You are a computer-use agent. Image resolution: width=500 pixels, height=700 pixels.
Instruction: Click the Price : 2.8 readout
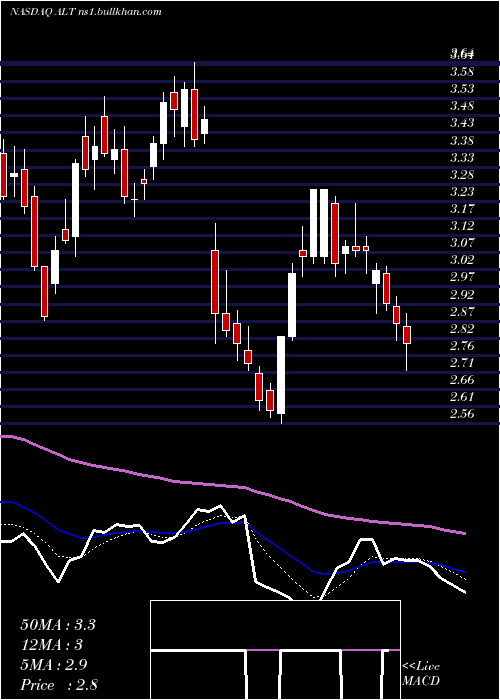[59, 685]
